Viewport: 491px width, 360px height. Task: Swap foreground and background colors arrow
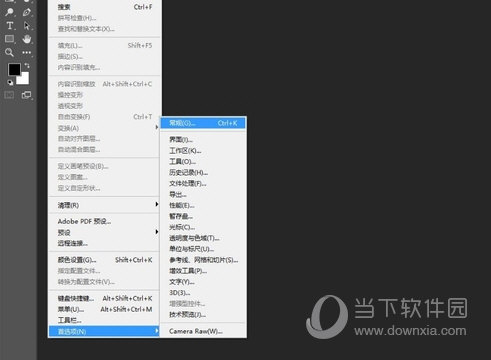pyautogui.click(x=27, y=65)
